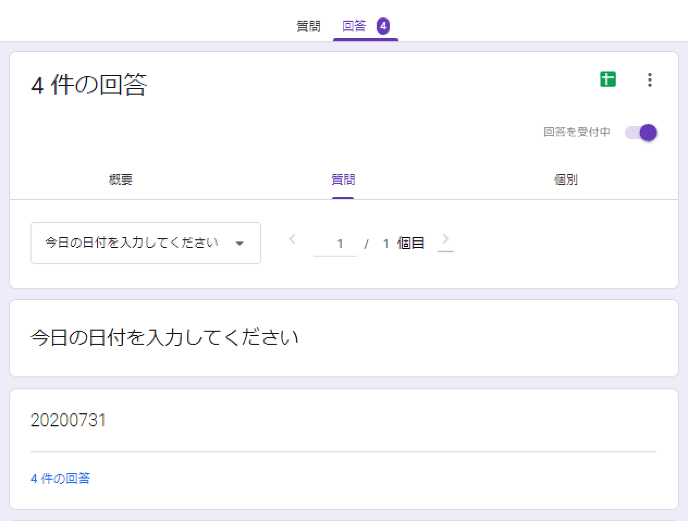Click the blue 4 件の回答 link
Viewport: 688px width, 521px height.
(60, 479)
